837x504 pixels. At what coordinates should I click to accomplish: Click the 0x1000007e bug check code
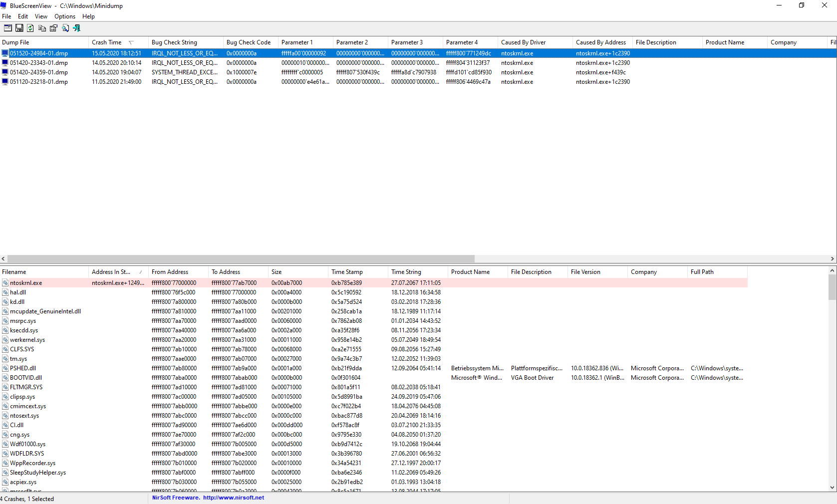click(242, 72)
